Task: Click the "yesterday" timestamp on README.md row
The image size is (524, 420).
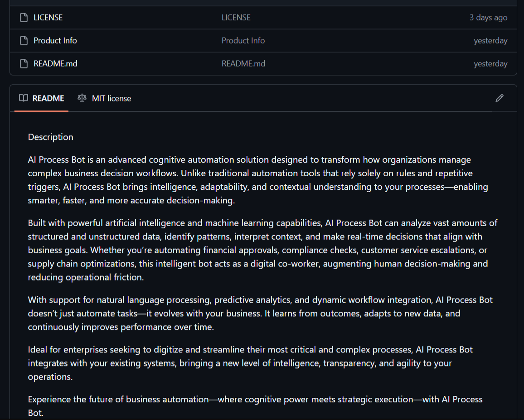Action: pyautogui.click(x=490, y=64)
